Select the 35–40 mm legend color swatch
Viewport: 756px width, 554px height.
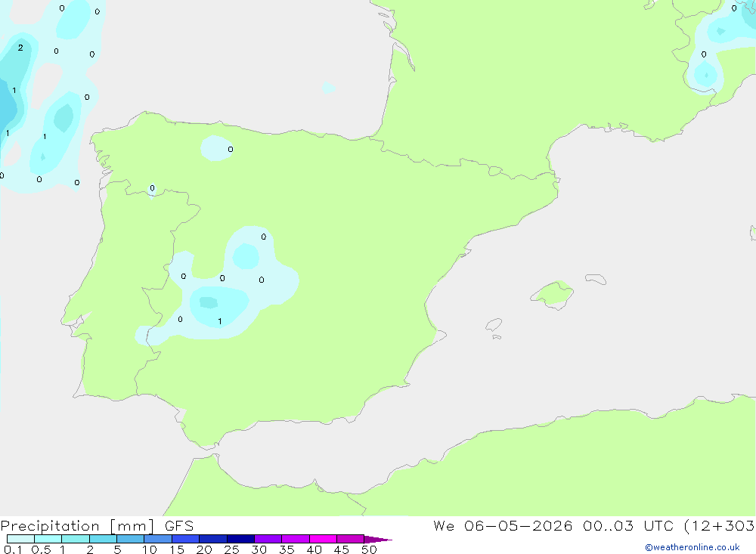coord(296,539)
